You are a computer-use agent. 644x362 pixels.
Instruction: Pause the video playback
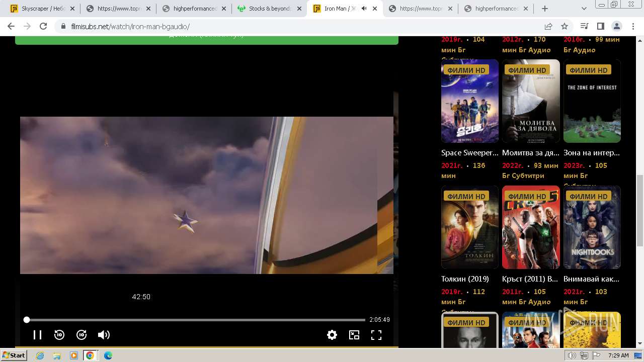click(37, 335)
